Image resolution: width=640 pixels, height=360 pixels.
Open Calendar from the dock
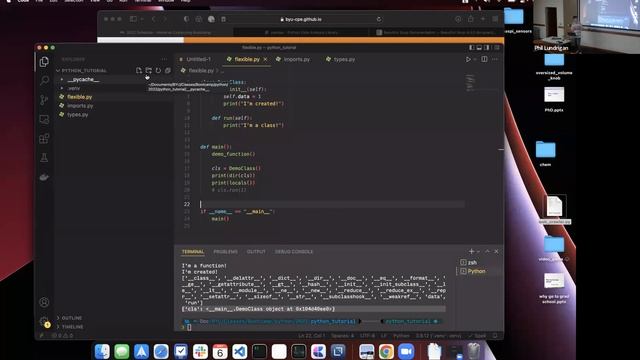(x=220, y=351)
